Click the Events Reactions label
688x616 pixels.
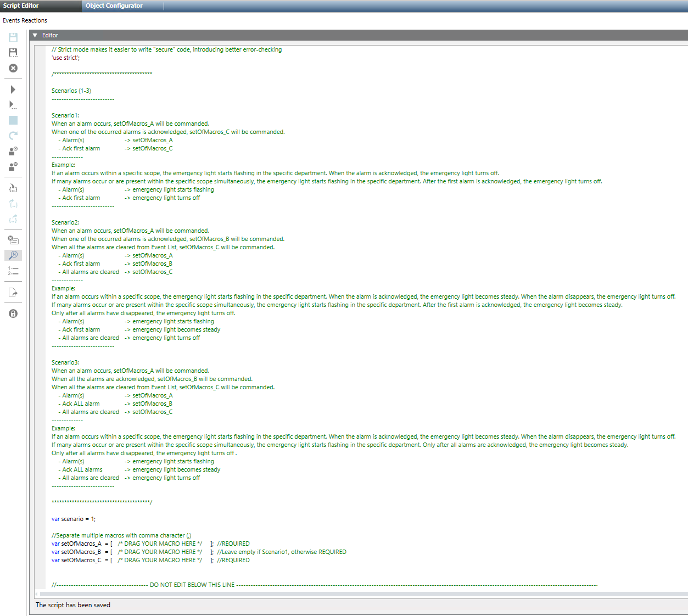click(25, 20)
